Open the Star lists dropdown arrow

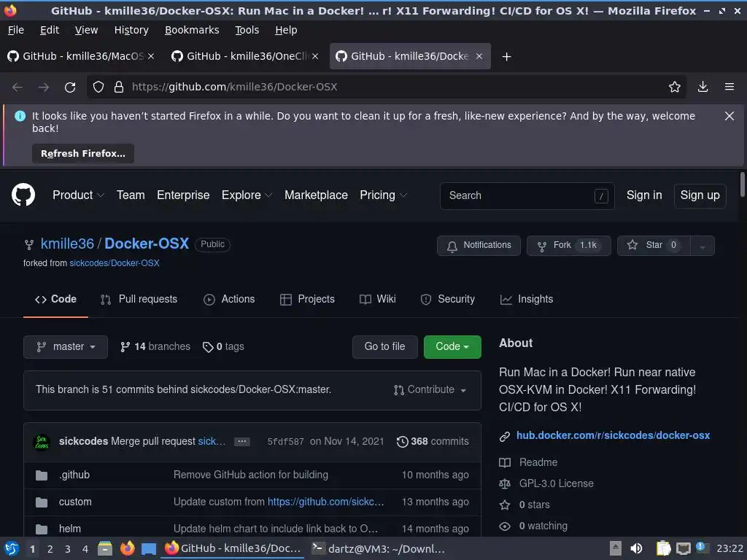703,246
